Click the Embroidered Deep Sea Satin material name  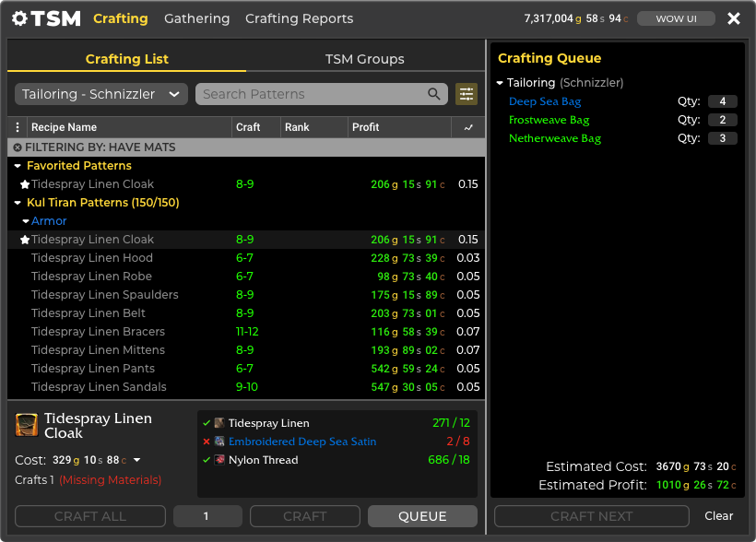tap(302, 442)
